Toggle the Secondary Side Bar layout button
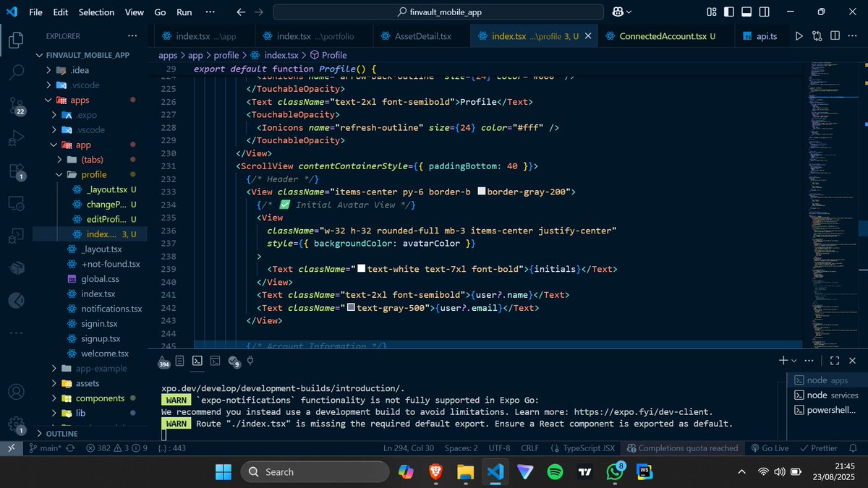The width and height of the screenshot is (868, 488). pos(764,12)
